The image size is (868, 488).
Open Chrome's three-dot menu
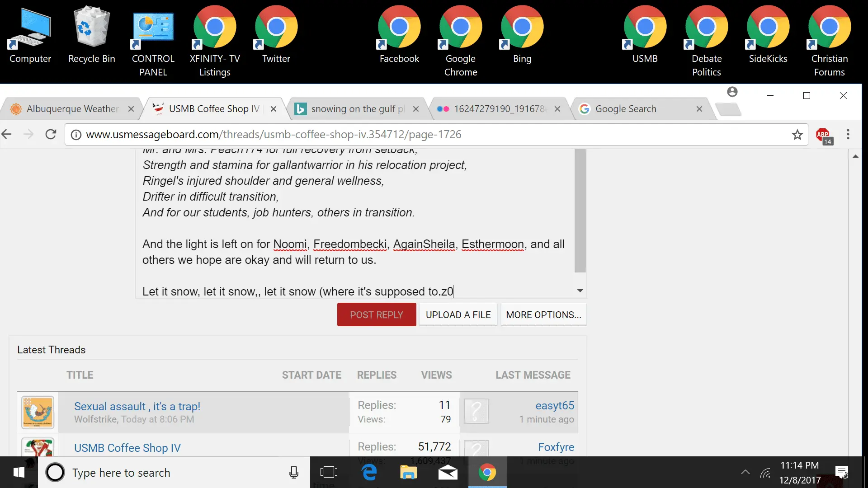click(x=848, y=134)
